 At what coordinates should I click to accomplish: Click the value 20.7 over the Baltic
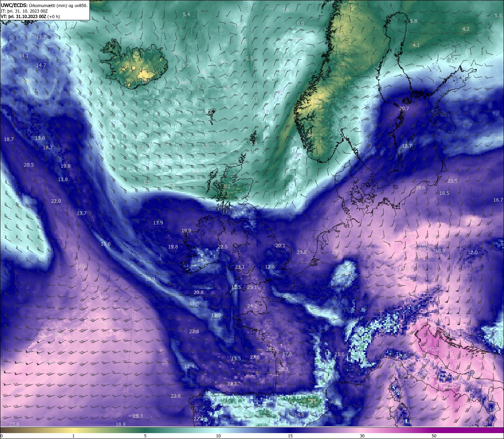(404, 109)
